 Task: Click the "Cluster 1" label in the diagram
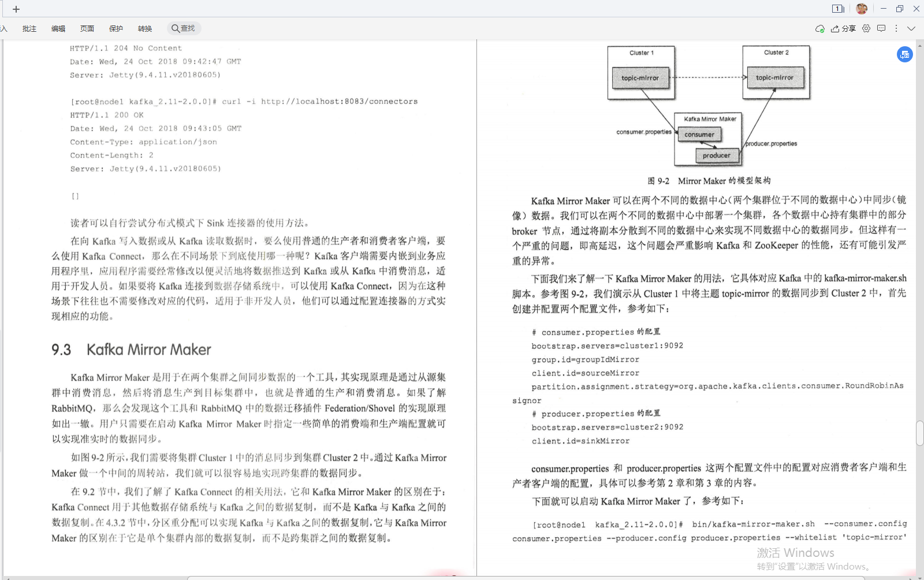642,53
